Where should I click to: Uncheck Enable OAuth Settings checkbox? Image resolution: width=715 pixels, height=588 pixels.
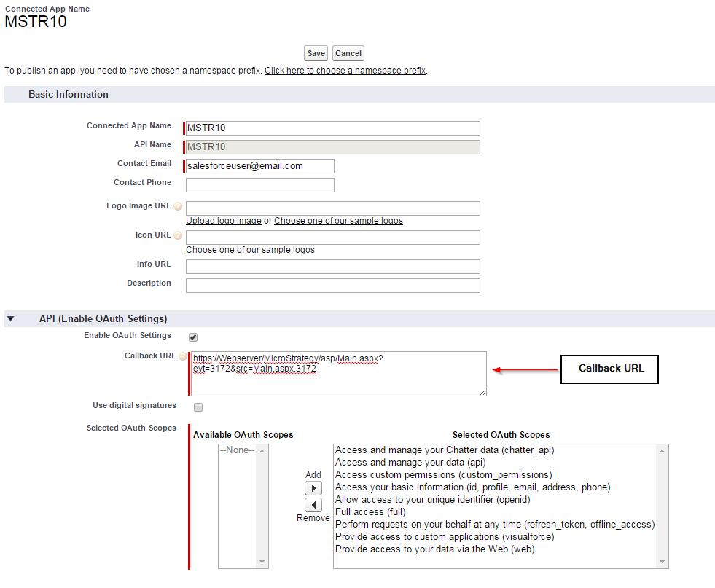click(193, 337)
